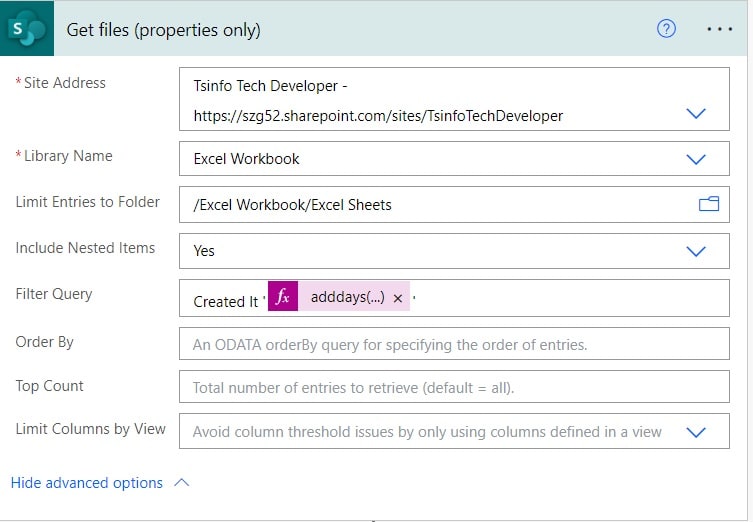This screenshot has width=753, height=522.
Task: Click the Order By label
Action: (44, 341)
